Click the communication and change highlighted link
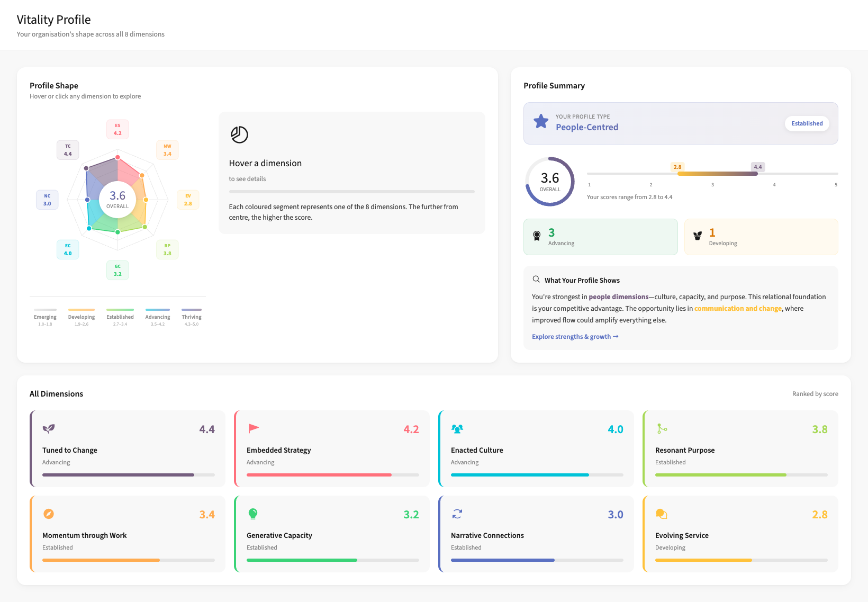The height and width of the screenshot is (602, 868). 738,308
